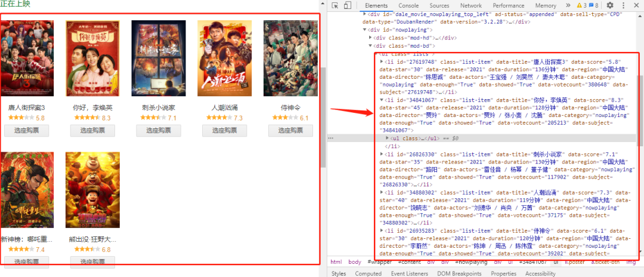Expand the div class mod-hd node
The image size is (644, 277).
pyautogui.click(x=370, y=38)
